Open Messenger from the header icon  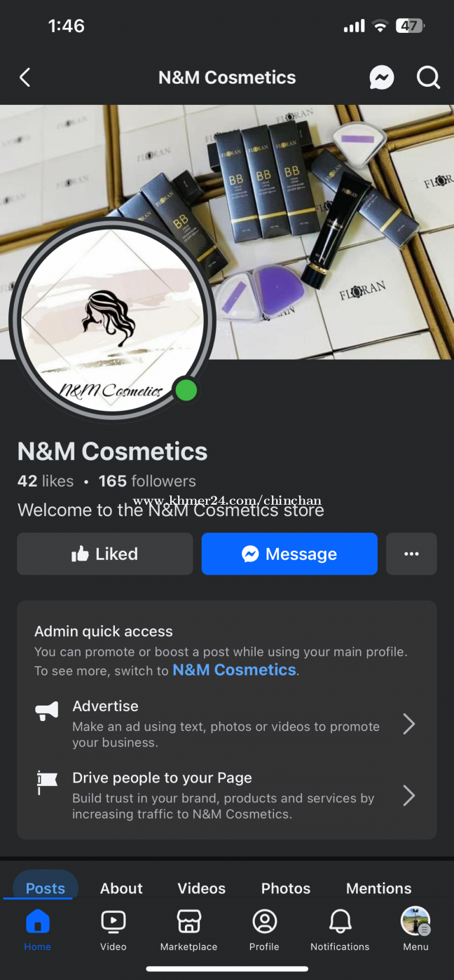point(381,77)
